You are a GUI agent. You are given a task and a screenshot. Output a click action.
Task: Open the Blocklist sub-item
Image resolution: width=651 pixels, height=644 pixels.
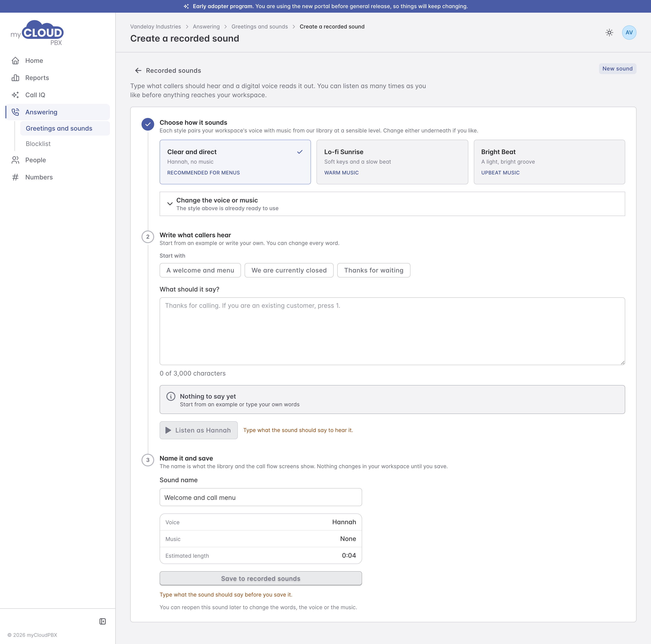(65, 144)
